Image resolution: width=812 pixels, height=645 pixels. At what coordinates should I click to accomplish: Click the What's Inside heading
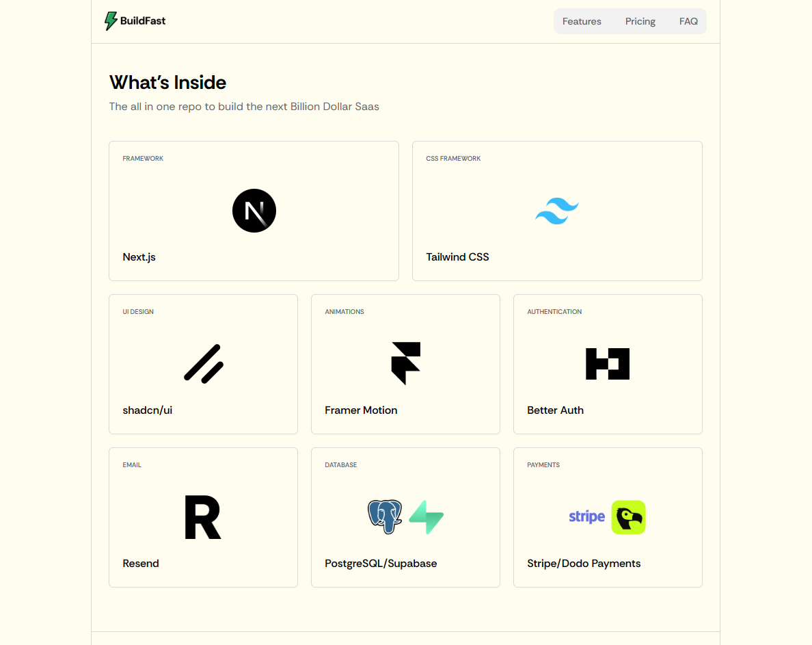pyautogui.click(x=167, y=82)
